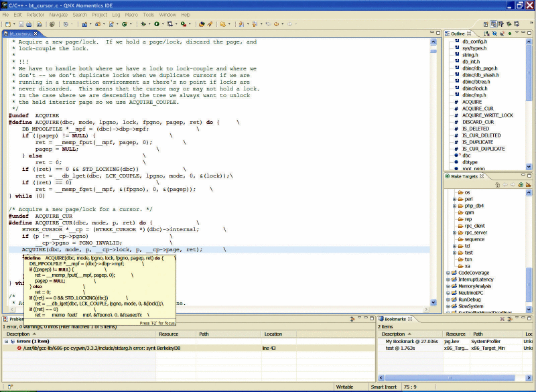Select ACQUIRE_WRITE_LOCK in the Outline list

pos(487,115)
